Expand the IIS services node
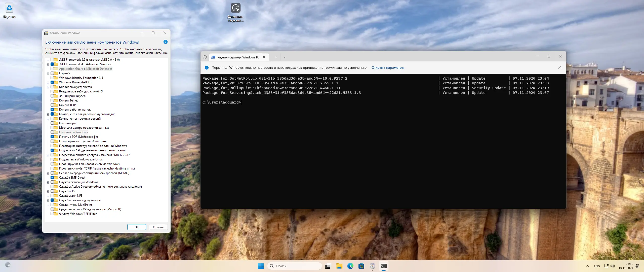This screenshot has width=644, height=272. pos(48,191)
